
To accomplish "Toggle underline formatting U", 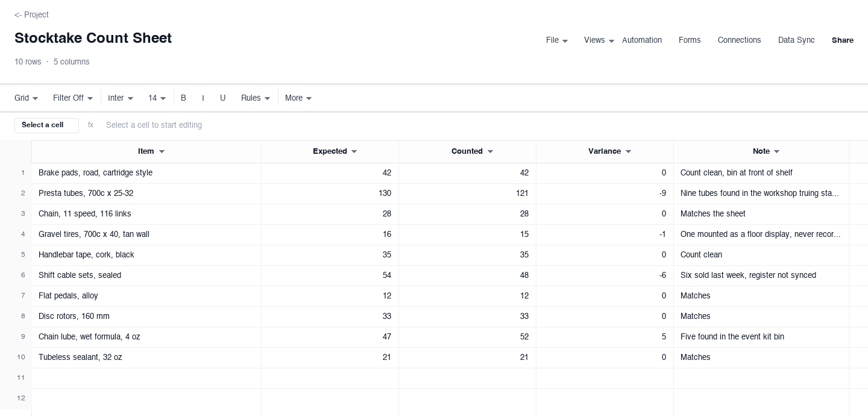I will (x=223, y=98).
